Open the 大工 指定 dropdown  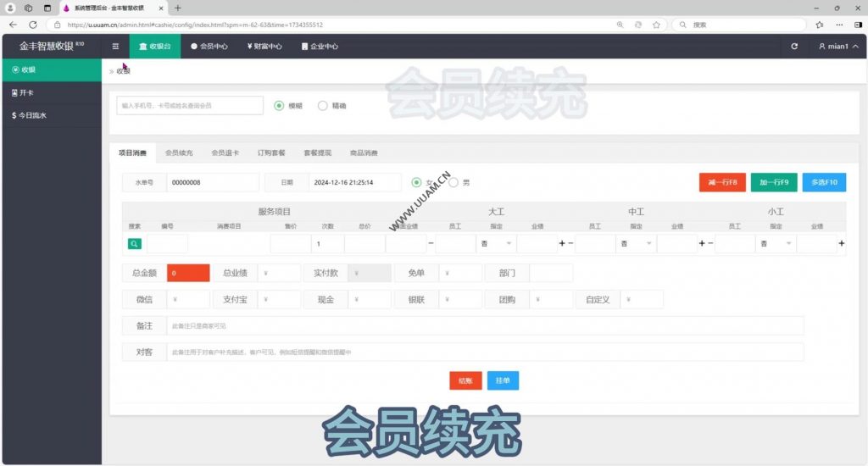pyautogui.click(x=496, y=244)
